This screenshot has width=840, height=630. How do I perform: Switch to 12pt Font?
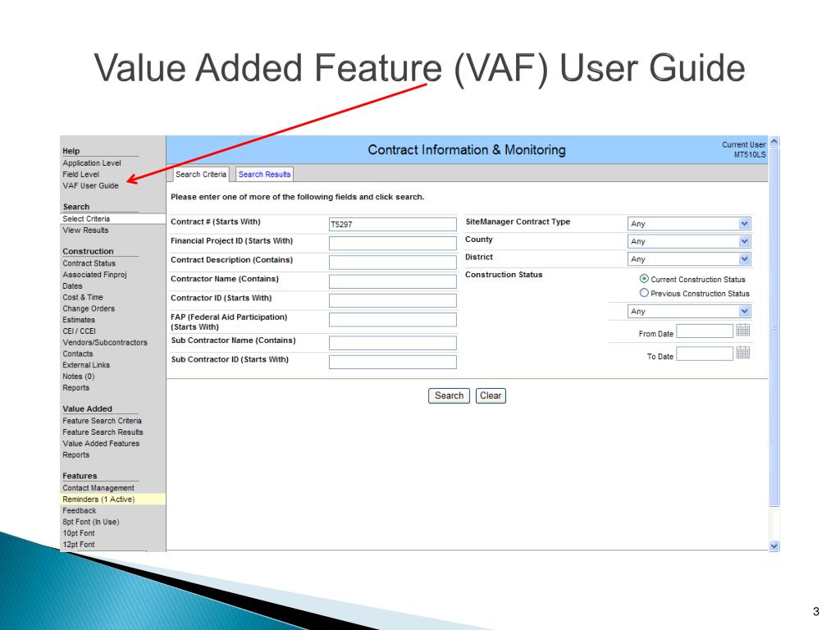(78, 545)
